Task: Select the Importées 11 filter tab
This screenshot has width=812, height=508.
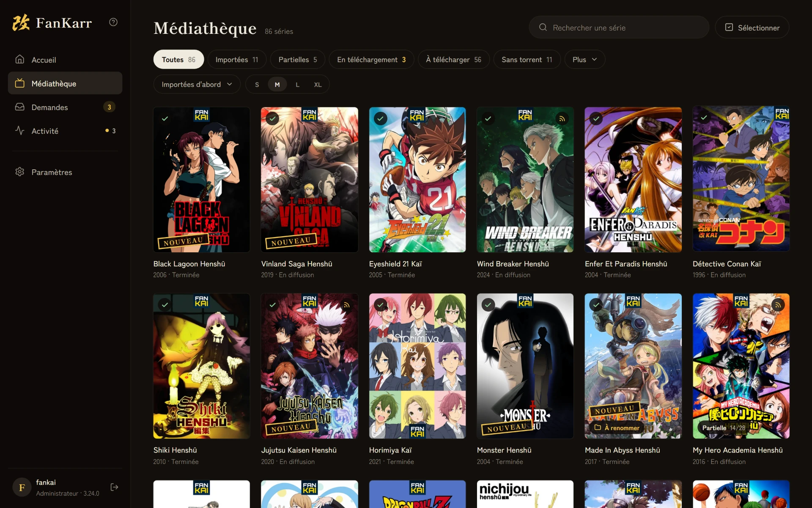Action: pyautogui.click(x=237, y=59)
